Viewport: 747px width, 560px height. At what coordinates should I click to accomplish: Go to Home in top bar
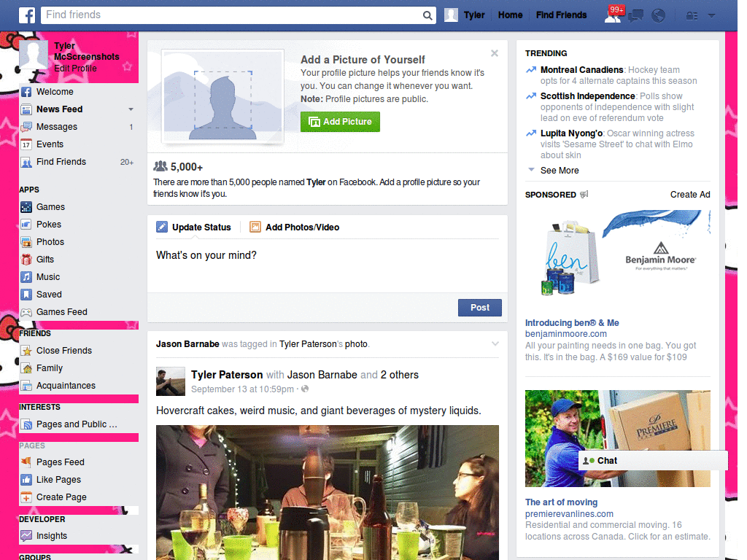(x=510, y=15)
